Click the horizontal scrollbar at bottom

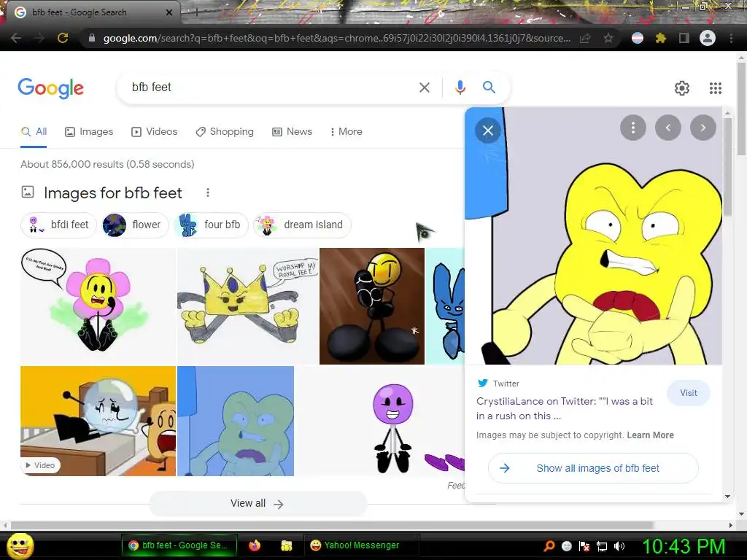pyautogui.click(x=332, y=525)
